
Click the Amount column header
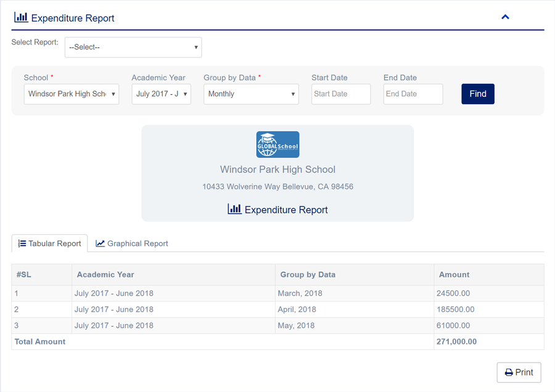click(489, 274)
